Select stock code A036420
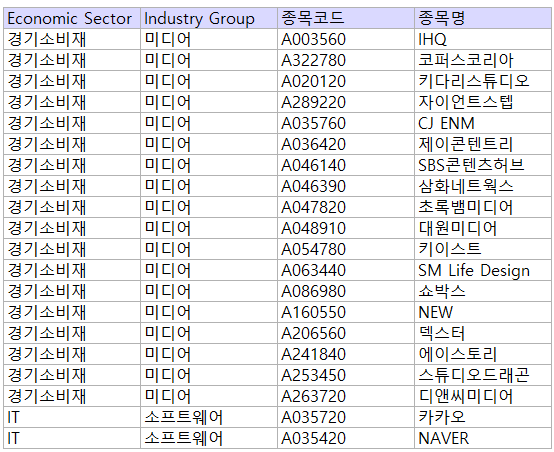This screenshot has width=554, height=452. tap(346, 144)
